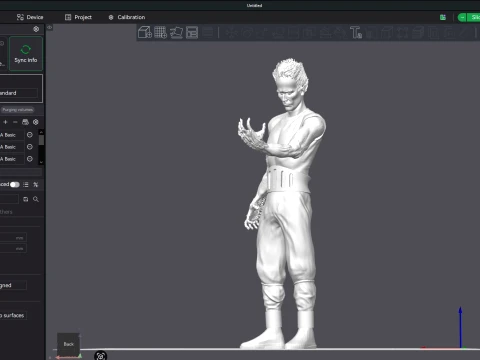Viewport: 480px width, 360px height.
Task: Open the Device tab
Action: pyautogui.click(x=30, y=17)
